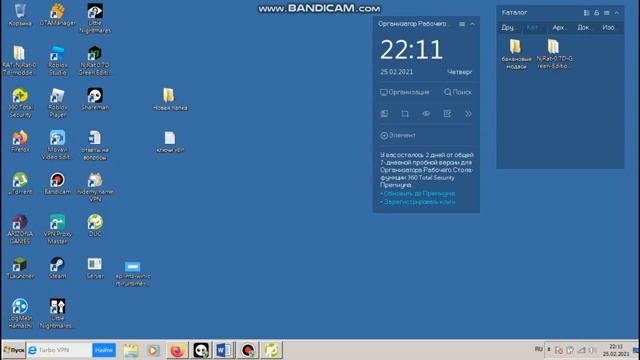The width and height of the screenshot is (640, 360).
Task: Click the note edit icon in organizer
Action: click(x=447, y=113)
